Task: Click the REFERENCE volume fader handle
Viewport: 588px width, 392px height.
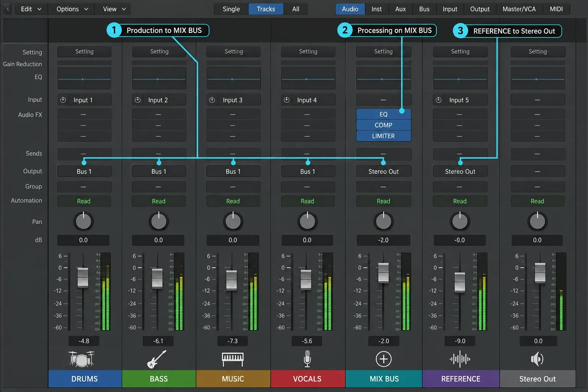Action: pos(460,283)
